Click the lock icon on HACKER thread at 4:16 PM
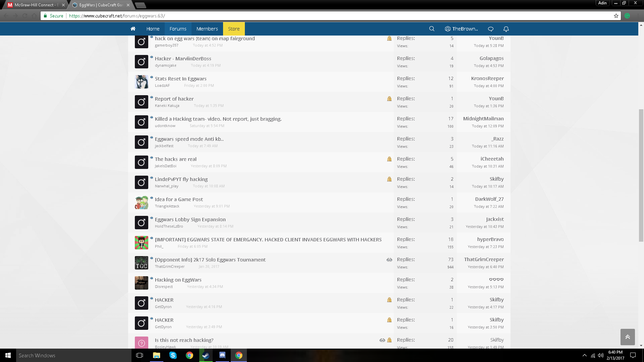The width and height of the screenshot is (644, 362). pyautogui.click(x=389, y=300)
